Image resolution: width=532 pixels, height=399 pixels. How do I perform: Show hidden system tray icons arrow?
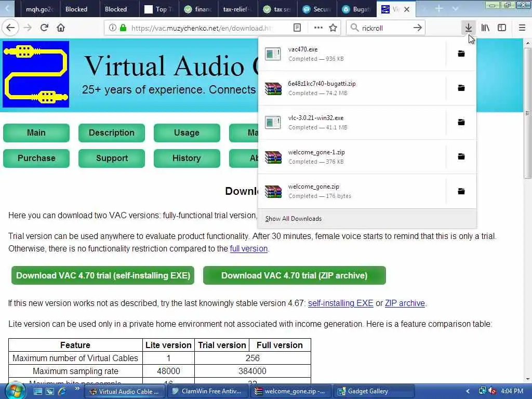click(468, 391)
